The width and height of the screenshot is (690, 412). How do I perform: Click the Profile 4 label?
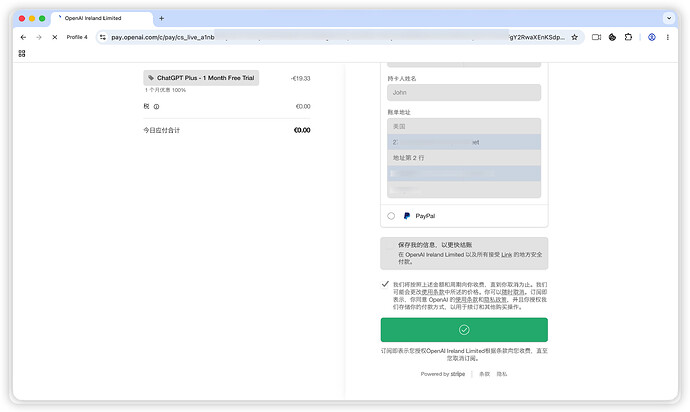coord(77,37)
